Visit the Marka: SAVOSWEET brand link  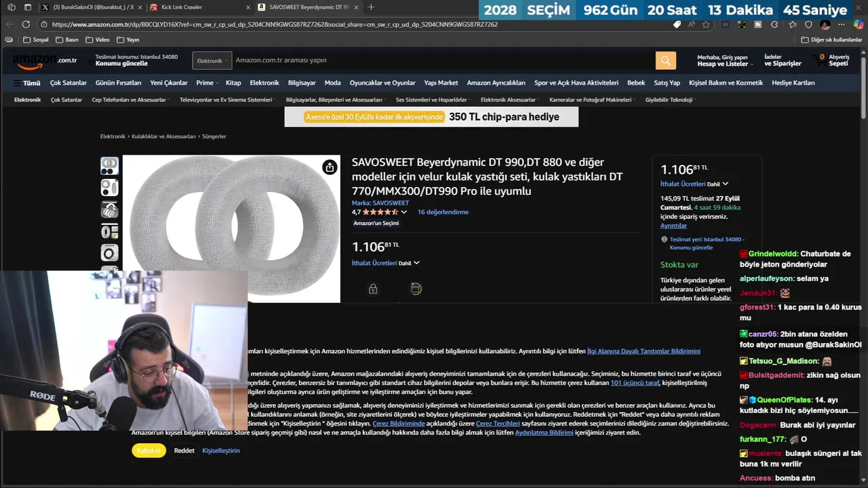380,203
